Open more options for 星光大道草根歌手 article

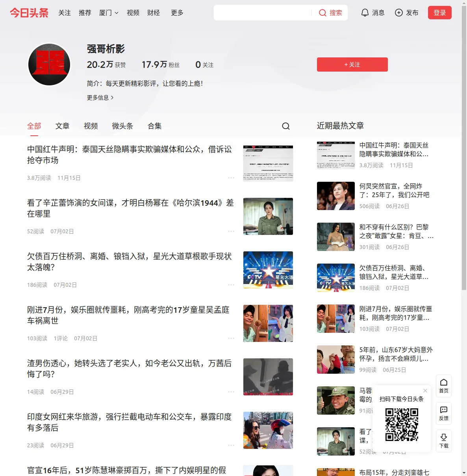click(x=231, y=285)
